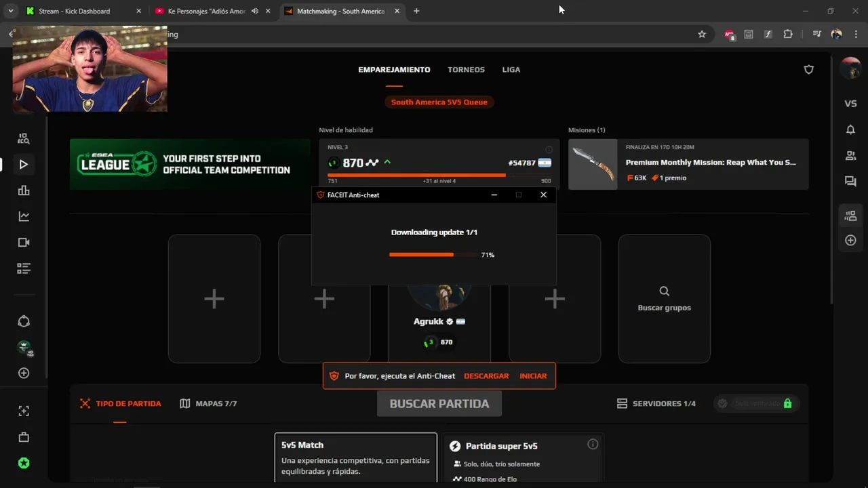The image size is (868, 488).
Task: Select the Partida super 5v5 option card
Action: point(523,457)
